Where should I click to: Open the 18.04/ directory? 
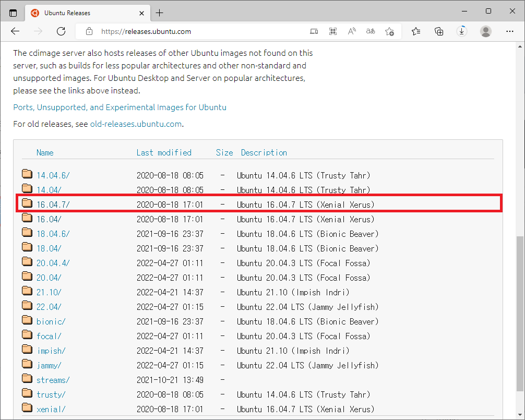49,249
